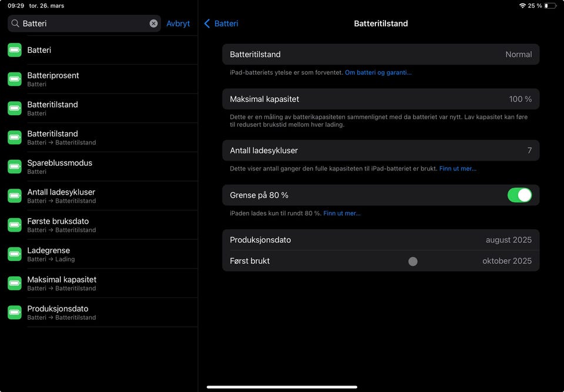The height and width of the screenshot is (392, 564).
Task: Clear the search field text
Action: [153, 24]
